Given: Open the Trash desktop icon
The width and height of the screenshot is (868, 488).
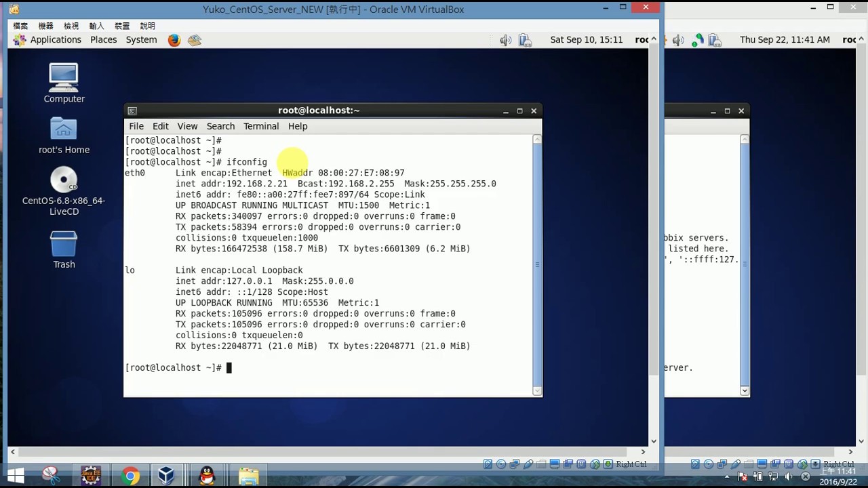Looking at the screenshot, I should click(x=64, y=249).
